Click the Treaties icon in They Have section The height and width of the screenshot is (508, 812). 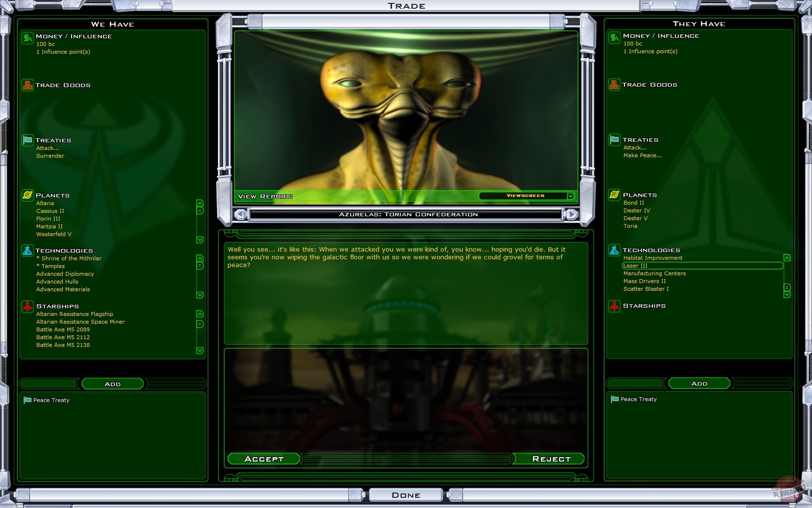click(614, 140)
